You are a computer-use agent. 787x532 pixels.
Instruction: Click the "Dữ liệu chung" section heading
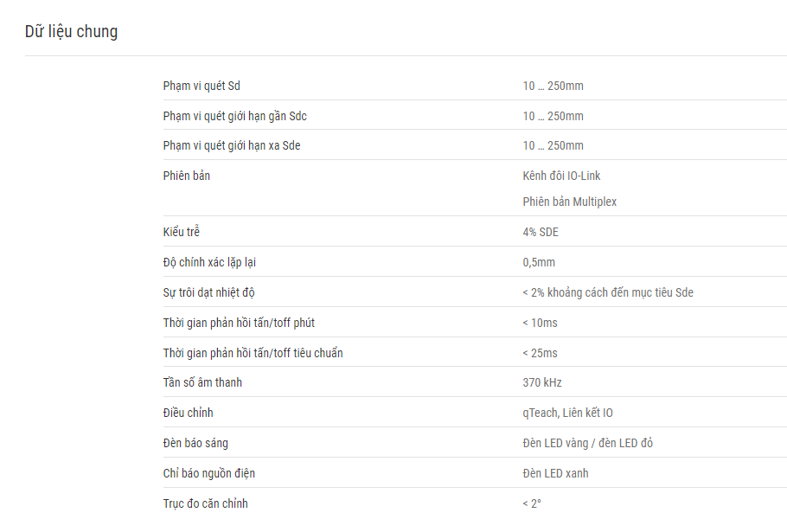pos(71,32)
